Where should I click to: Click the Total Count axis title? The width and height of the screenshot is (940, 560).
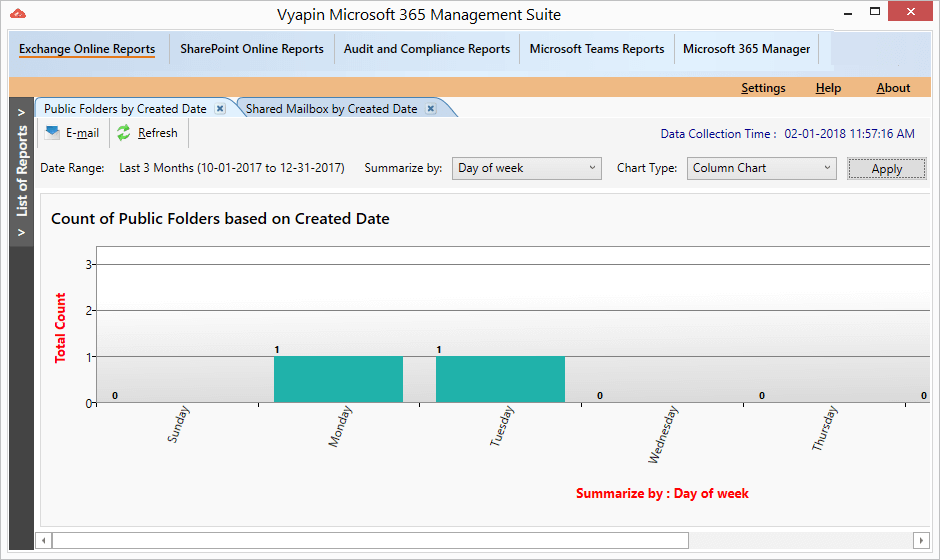coord(60,328)
